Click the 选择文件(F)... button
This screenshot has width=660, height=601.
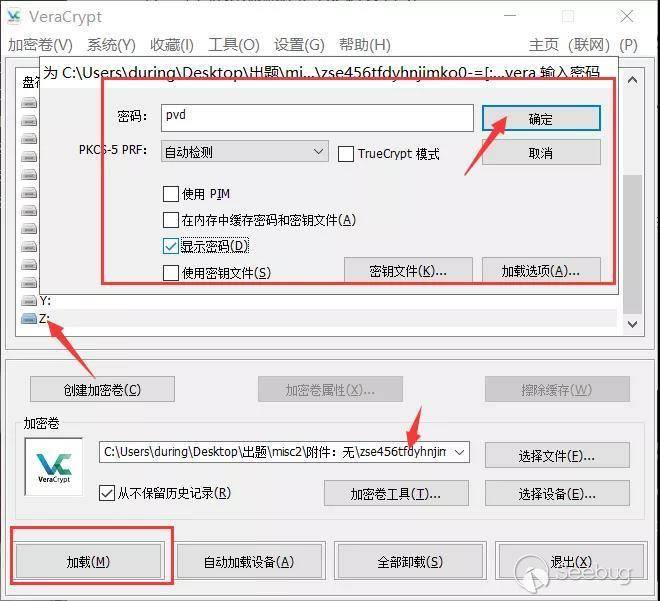(x=557, y=455)
